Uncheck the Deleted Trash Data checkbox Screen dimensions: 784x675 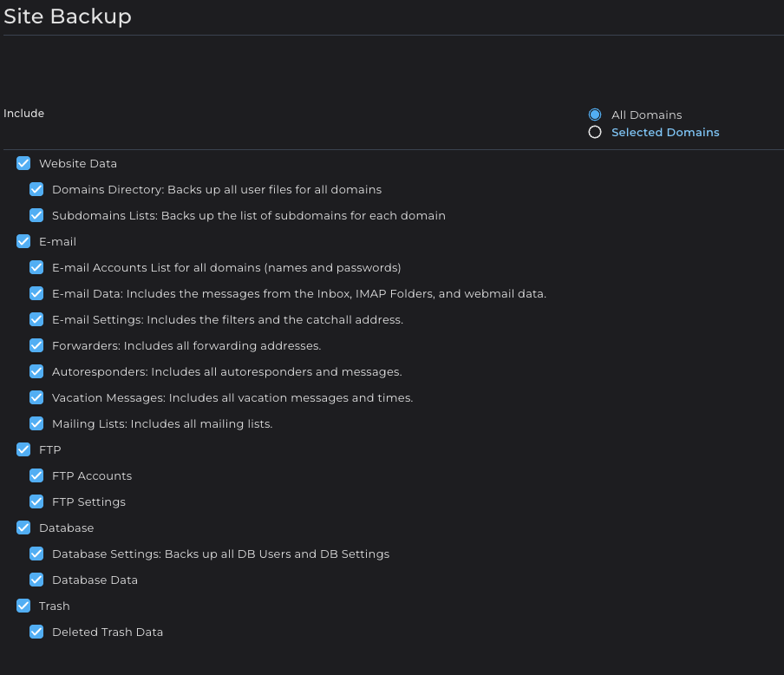click(36, 632)
